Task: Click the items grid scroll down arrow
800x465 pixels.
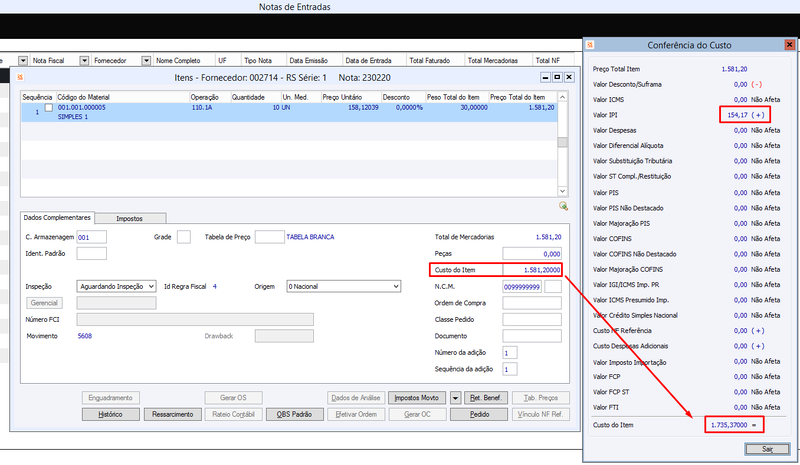Action: click(x=562, y=191)
